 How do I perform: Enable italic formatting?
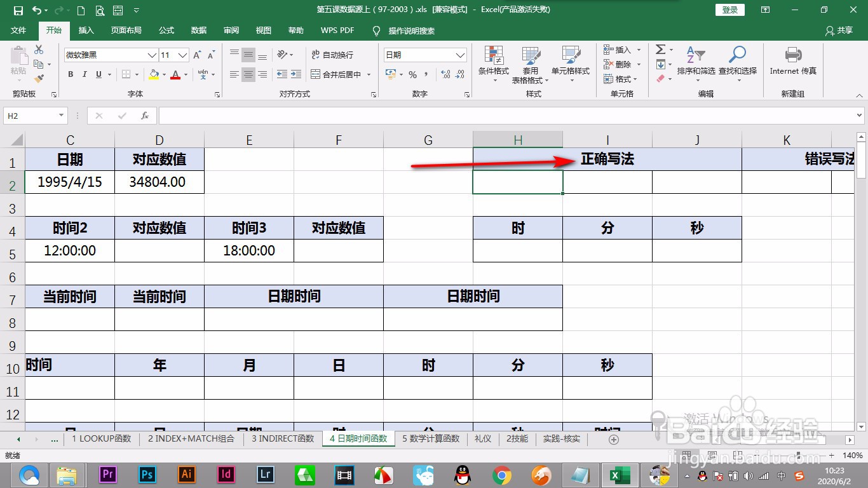[x=85, y=74]
